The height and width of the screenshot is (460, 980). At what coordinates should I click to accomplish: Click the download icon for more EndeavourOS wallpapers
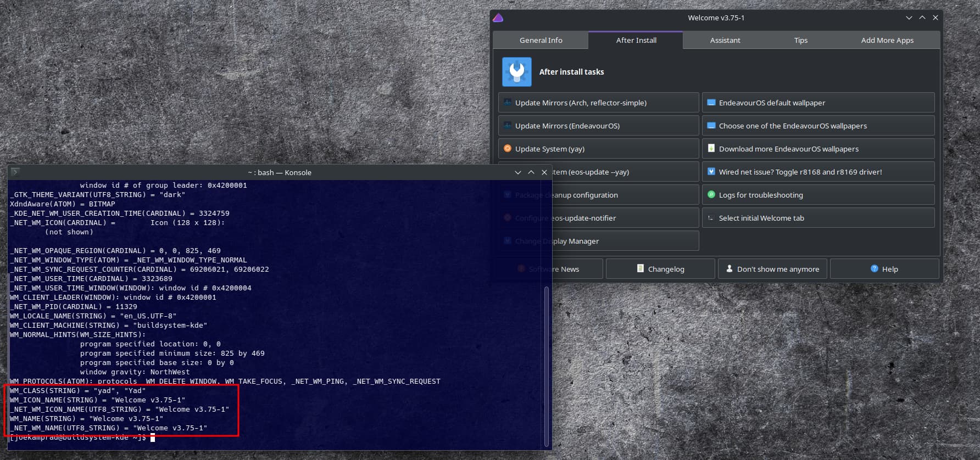(x=711, y=149)
